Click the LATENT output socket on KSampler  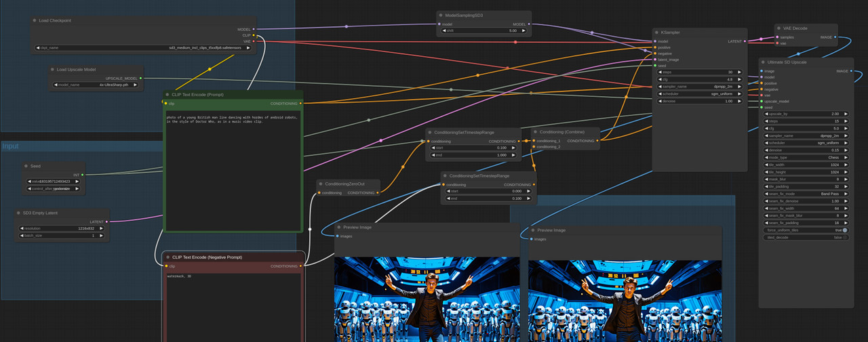click(745, 41)
